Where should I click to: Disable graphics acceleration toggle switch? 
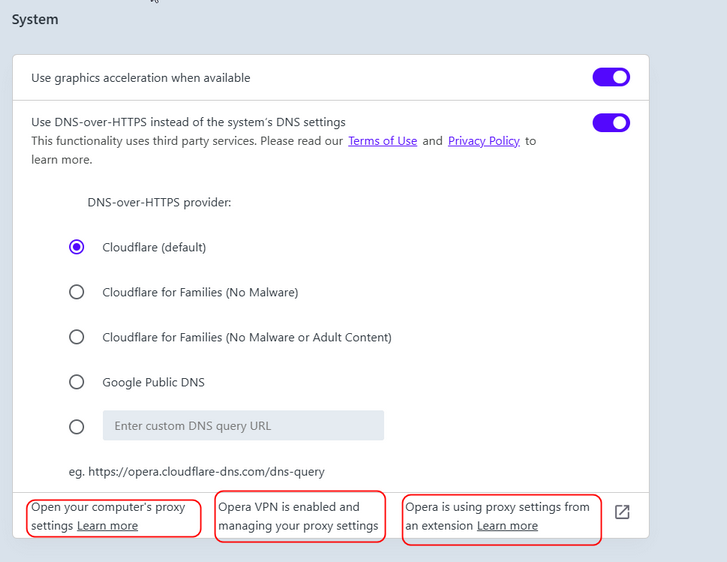pyautogui.click(x=611, y=78)
